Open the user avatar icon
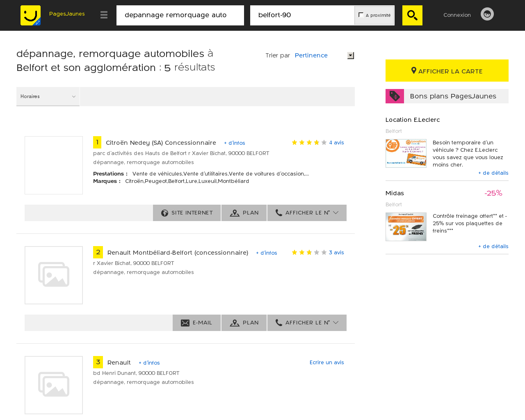The width and height of the screenshot is (525, 420). pos(487,14)
